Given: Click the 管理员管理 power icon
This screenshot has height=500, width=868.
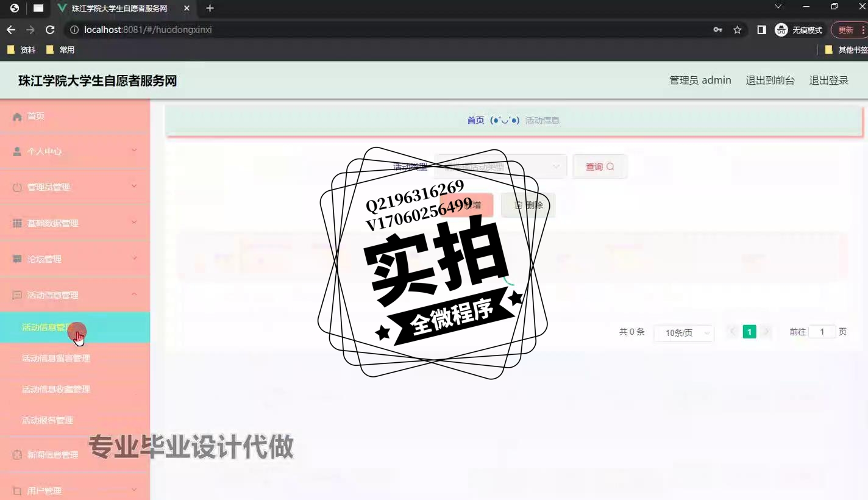Looking at the screenshot, I should pos(17,187).
